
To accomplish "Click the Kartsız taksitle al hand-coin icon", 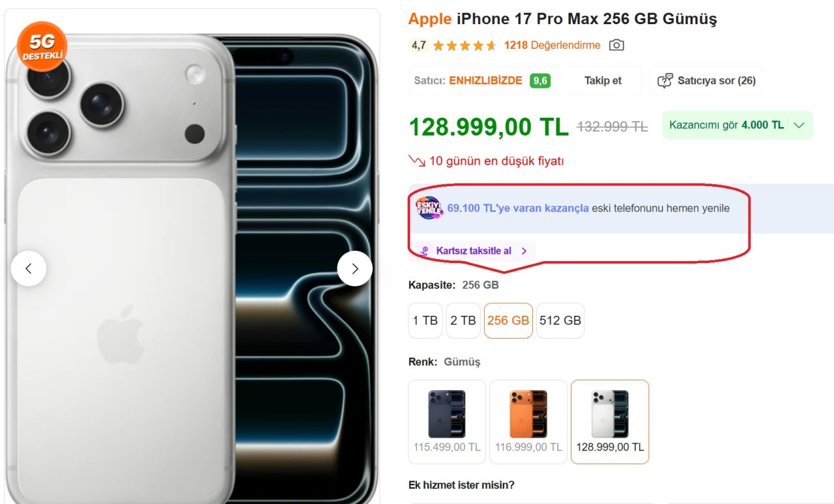I will (x=425, y=251).
